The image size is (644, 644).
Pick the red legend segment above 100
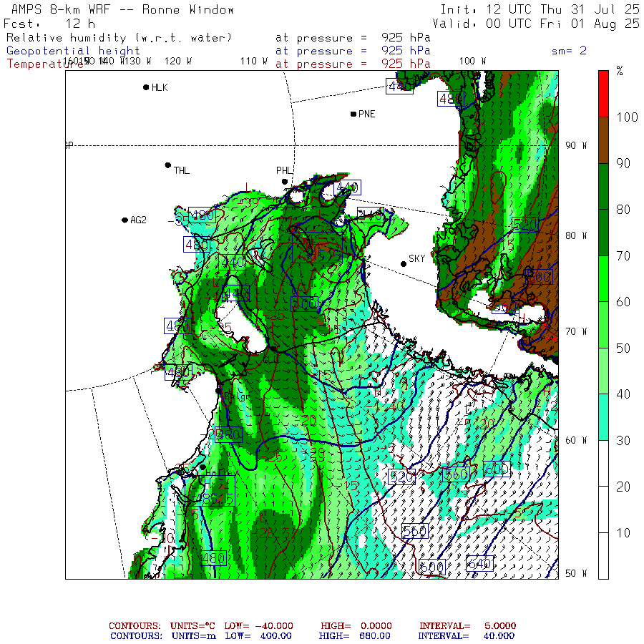[603, 94]
